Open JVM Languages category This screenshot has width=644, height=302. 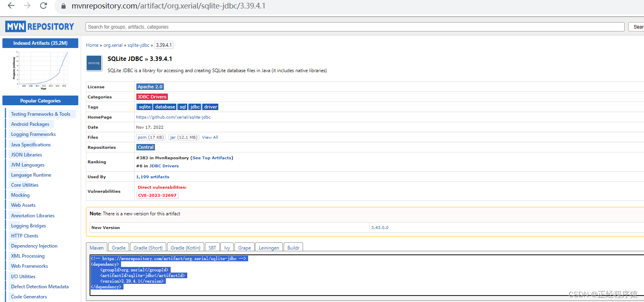coord(28,165)
